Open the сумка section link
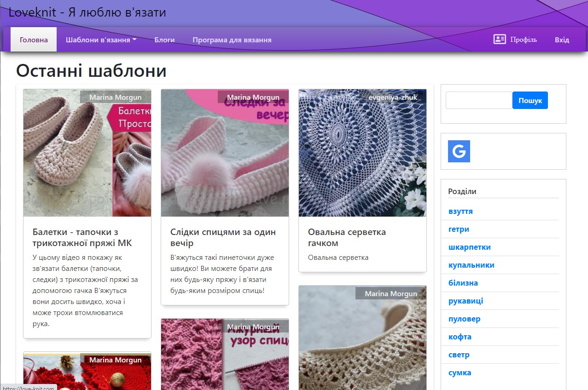The image size is (588, 390). click(460, 373)
